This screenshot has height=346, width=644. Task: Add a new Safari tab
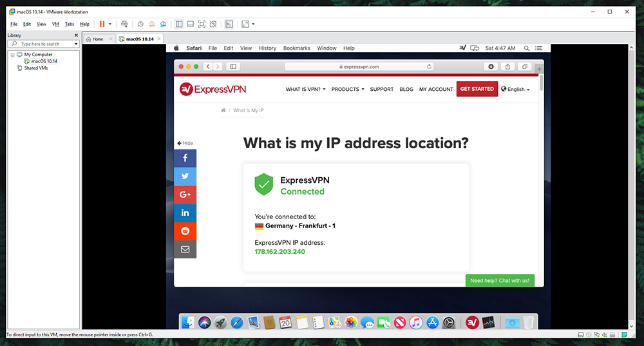tap(539, 69)
